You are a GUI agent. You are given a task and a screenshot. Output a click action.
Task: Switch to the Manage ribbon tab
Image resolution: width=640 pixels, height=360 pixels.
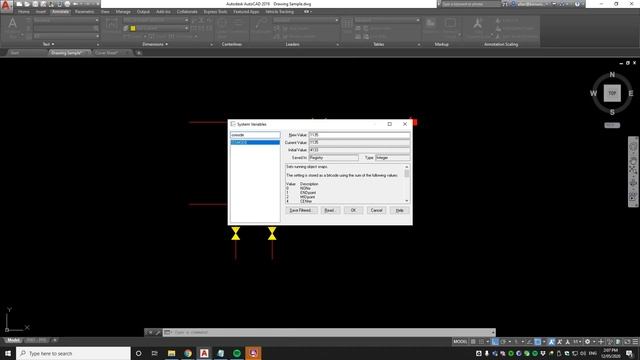(x=123, y=12)
